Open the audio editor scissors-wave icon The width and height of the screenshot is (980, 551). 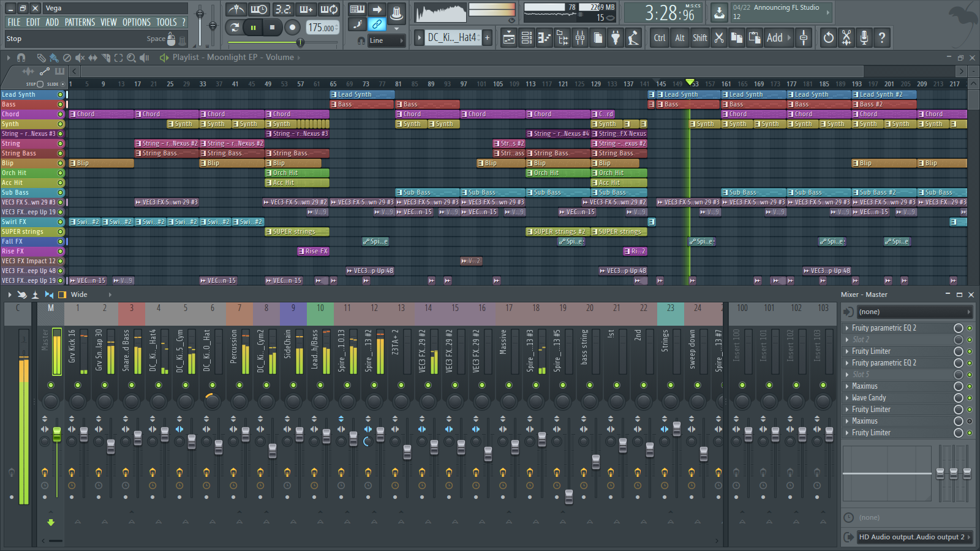pyautogui.click(x=846, y=38)
